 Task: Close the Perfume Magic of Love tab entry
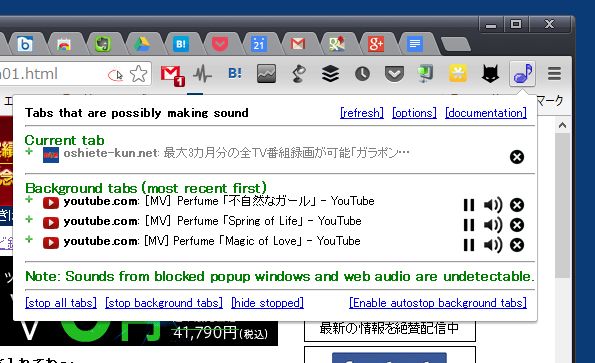(517, 245)
